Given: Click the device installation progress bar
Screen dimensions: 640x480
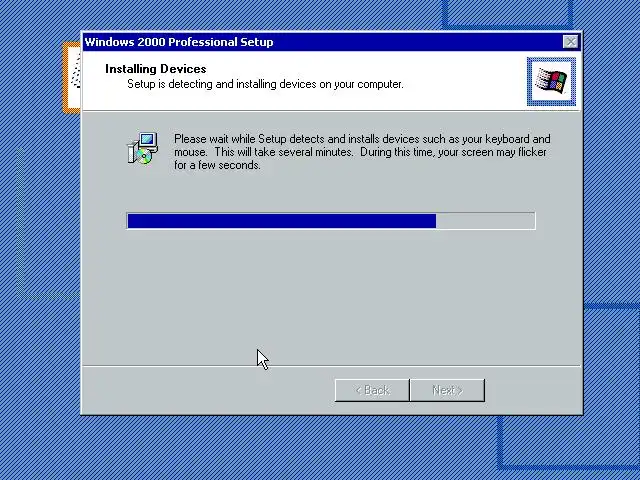Looking at the screenshot, I should coord(331,221).
